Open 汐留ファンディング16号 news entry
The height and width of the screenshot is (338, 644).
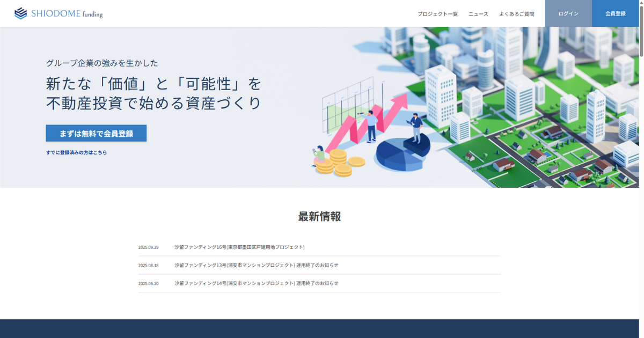pyautogui.click(x=239, y=247)
